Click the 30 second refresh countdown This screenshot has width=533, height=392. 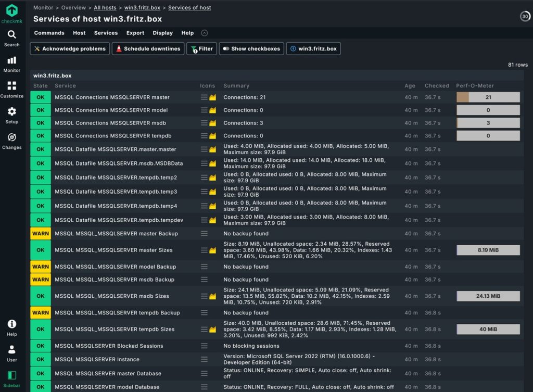click(525, 16)
